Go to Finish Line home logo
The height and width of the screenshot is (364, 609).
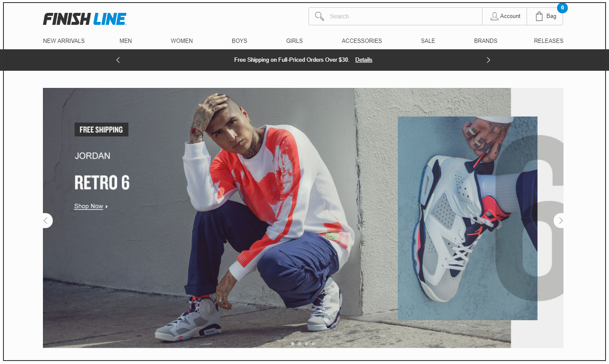click(x=85, y=19)
